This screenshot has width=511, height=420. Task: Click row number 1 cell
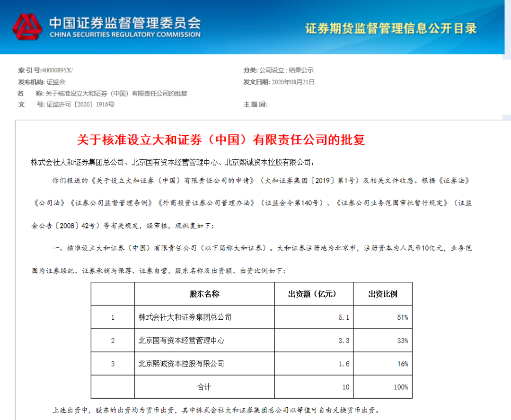click(x=113, y=317)
